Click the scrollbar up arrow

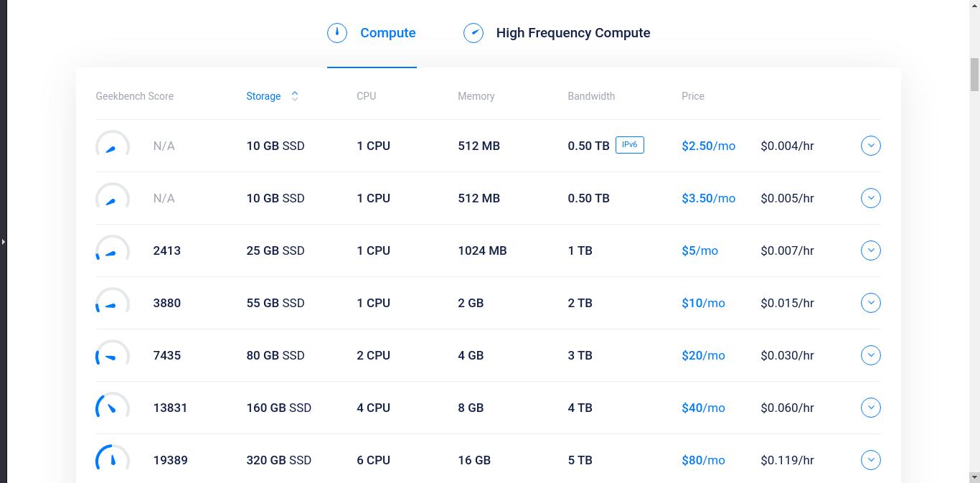pos(974,5)
